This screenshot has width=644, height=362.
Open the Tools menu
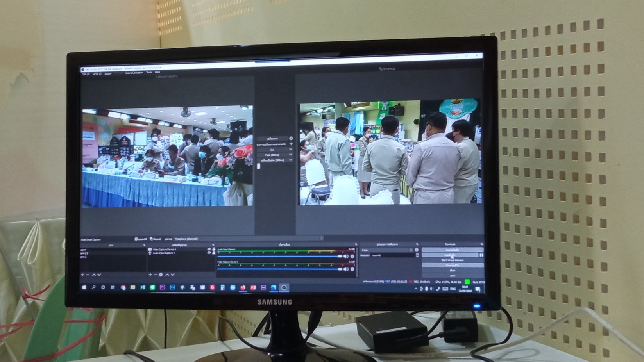click(149, 72)
